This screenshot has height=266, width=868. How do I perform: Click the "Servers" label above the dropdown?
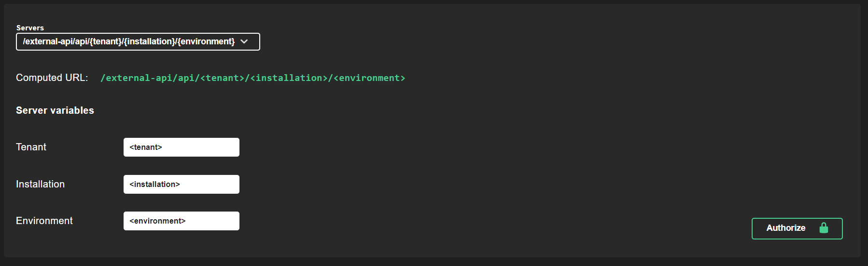[x=30, y=28]
